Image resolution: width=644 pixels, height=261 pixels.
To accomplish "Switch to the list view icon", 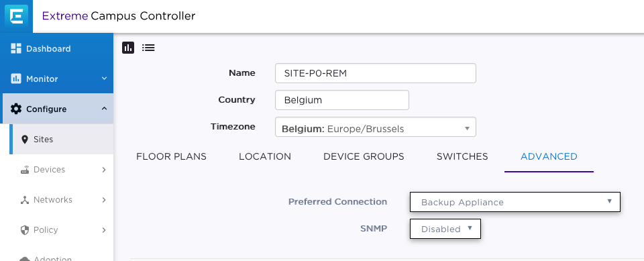I will point(148,48).
